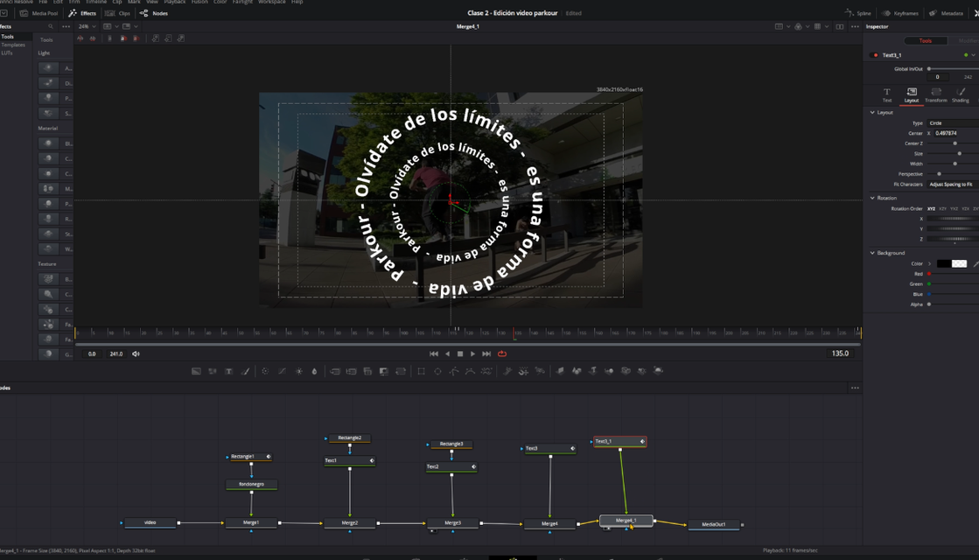Toggle the Clips panel
Viewport: 979px width, 560px height.
(118, 13)
